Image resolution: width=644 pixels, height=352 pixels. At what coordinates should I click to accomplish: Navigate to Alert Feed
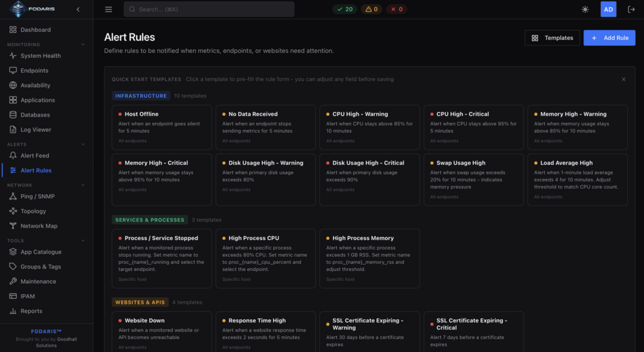click(x=46, y=155)
